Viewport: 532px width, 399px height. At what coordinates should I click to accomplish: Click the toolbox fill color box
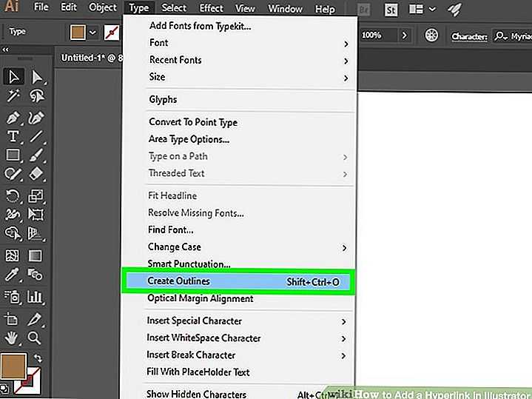pos(13,366)
